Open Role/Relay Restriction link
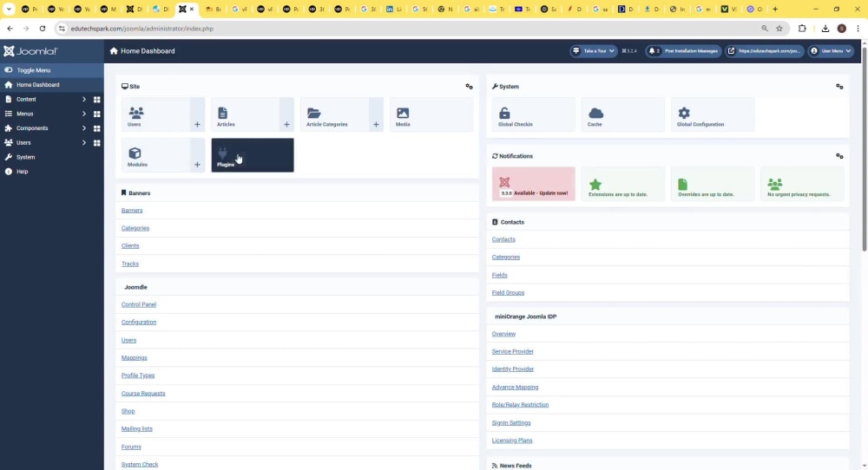This screenshot has height=470, width=868. click(x=520, y=405)
